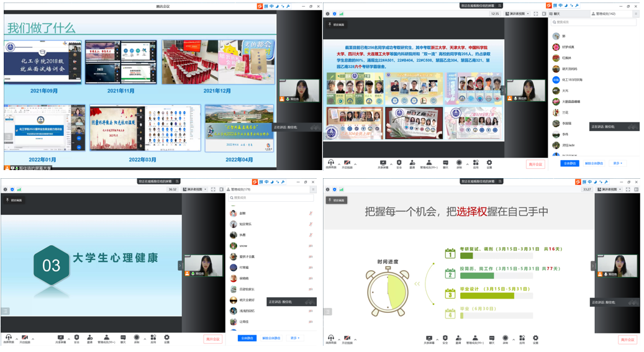Open 设置 gear in the 大学生心理健康 window

point(166,337)
